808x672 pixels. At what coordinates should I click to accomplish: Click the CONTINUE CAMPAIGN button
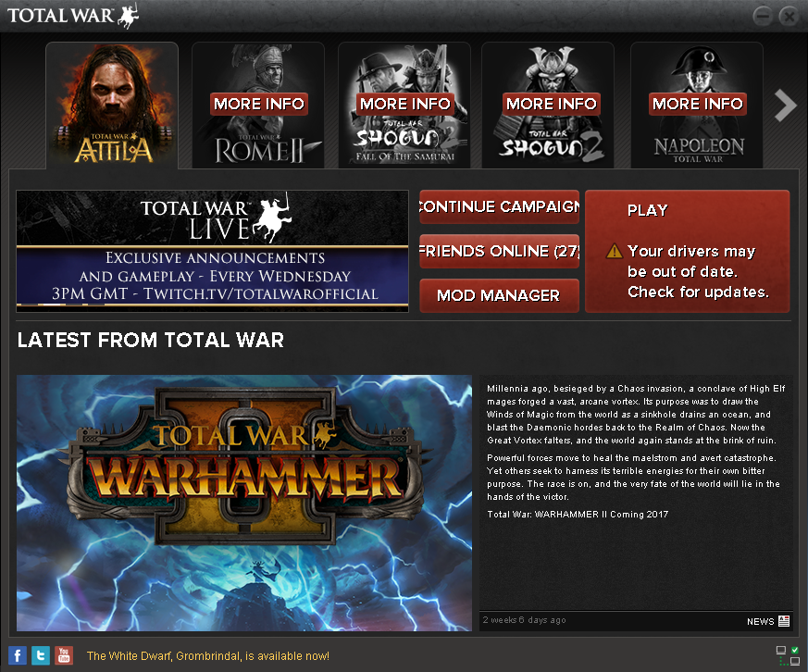500,206
